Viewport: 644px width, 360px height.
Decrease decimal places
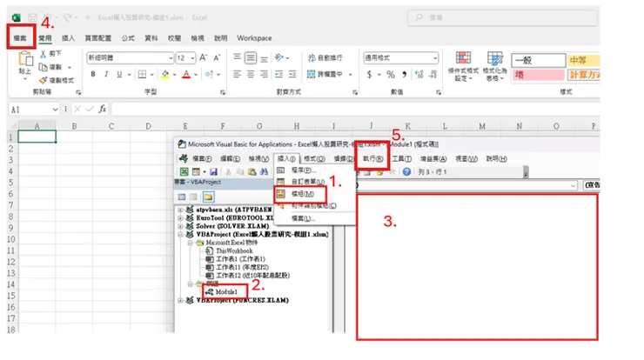click(433, 74)
